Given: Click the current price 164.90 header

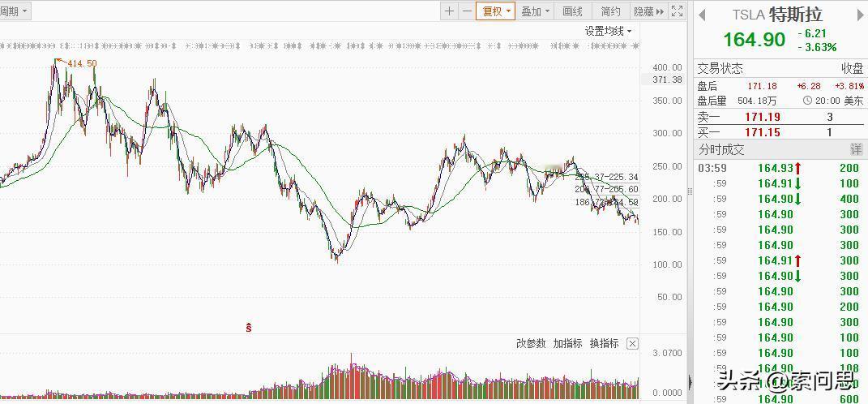Looking at the screenshot, I should click(754, 40).
